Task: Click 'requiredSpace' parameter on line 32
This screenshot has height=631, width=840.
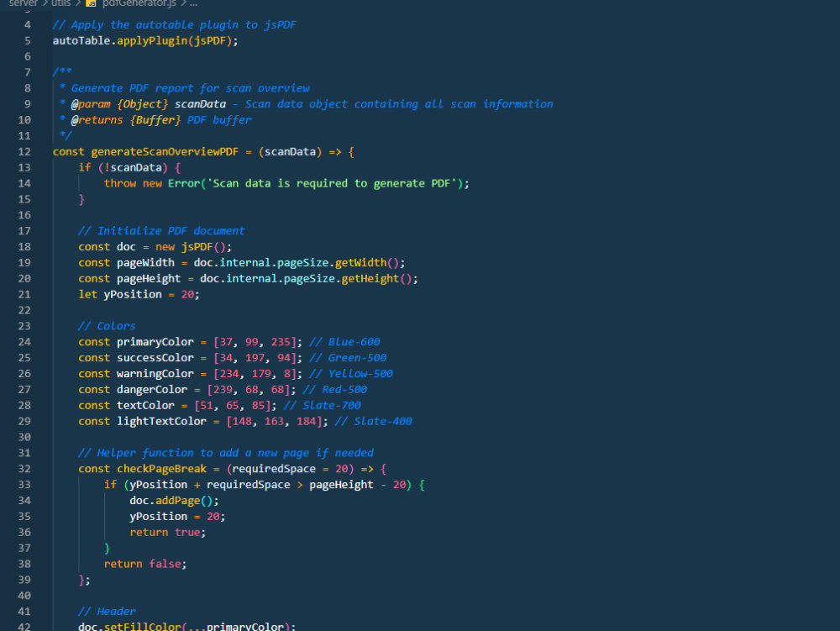Action: click(x=275, y=469)
